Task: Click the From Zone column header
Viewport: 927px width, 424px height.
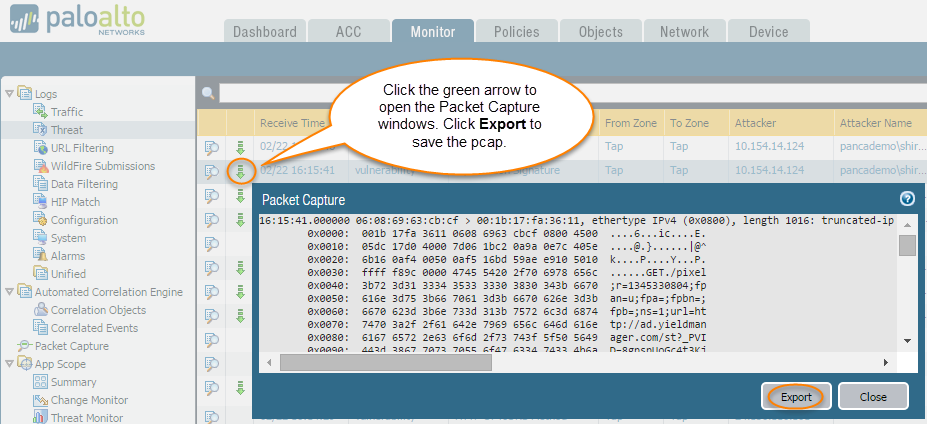Action: (x=631, y=123)
